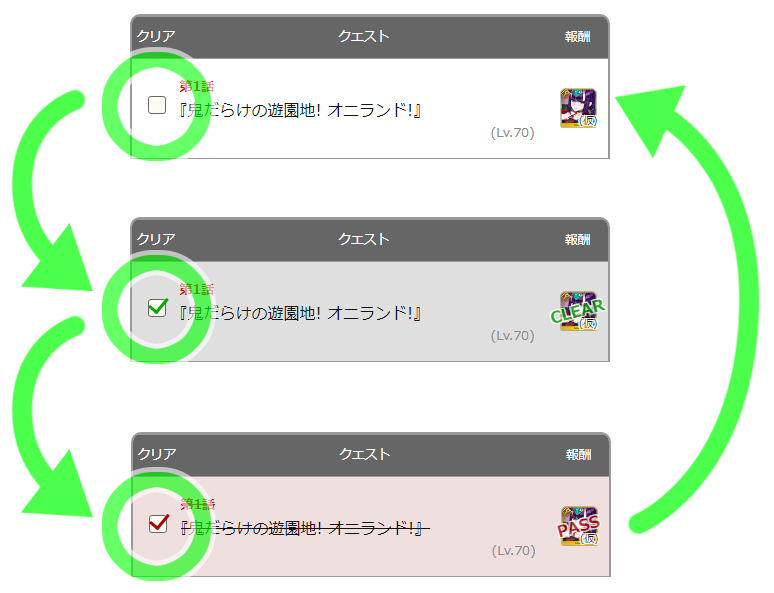This screenshot has width=774, height=593.
Task: Toggle the red-checked pass checkbox
Action: click(158, 523)
